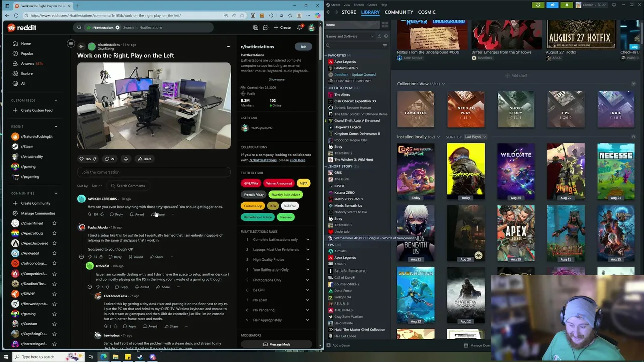Favorite r/2meirl4meirl community star
The width and height of the screenshot is (644, 362).
click(54, 223)
